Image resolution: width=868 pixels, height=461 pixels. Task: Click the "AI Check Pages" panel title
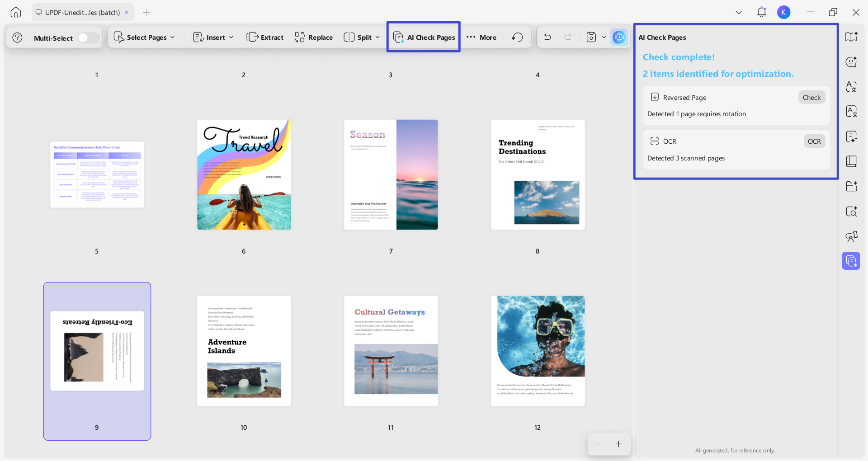[x=662, y=38]
